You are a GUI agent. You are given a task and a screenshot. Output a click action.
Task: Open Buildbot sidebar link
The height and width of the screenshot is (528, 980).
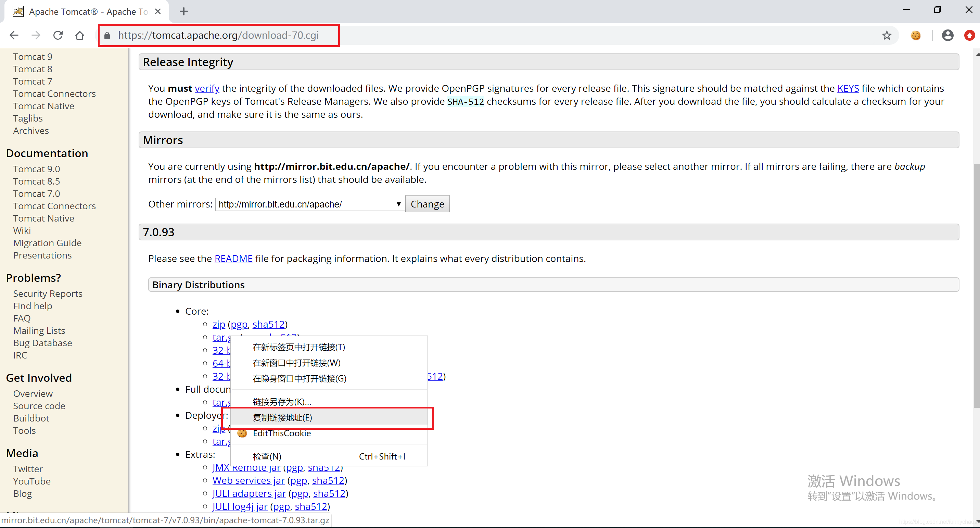31,418
